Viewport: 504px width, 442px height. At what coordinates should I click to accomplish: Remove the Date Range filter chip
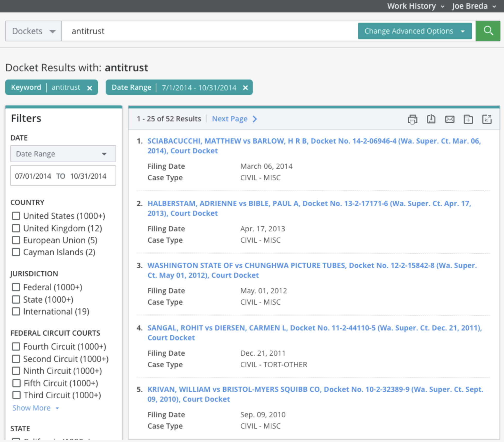(245, 88)
